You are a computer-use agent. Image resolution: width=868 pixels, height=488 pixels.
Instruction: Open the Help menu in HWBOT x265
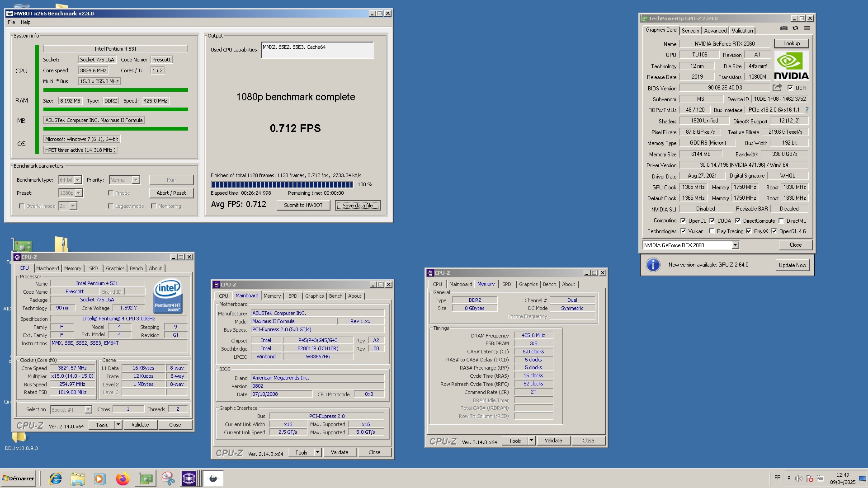[x=26, y=22]
